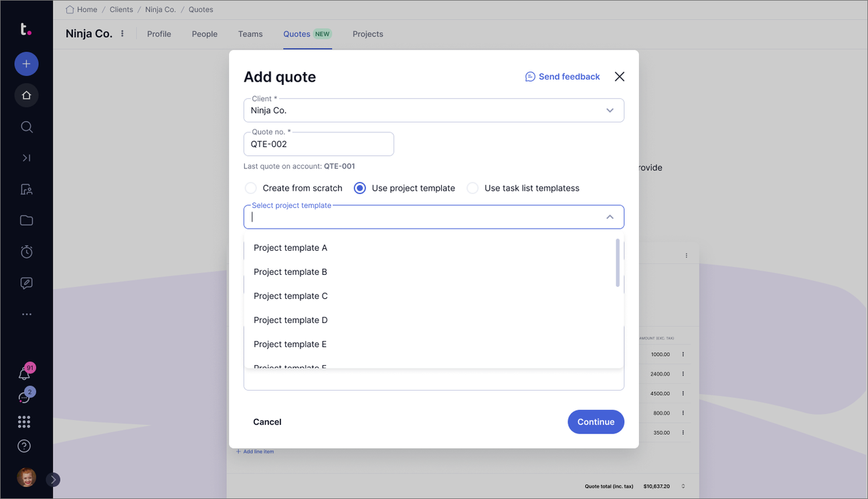Expand the sidebar with the arrow toggle
The width and height of the screenshot is (868, 499).
(54, 480)
